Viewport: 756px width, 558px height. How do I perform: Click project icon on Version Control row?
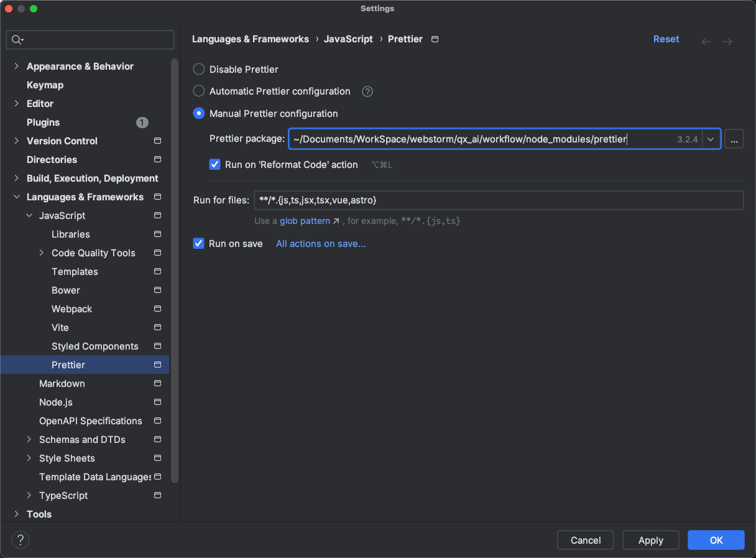tap(157, 141)
